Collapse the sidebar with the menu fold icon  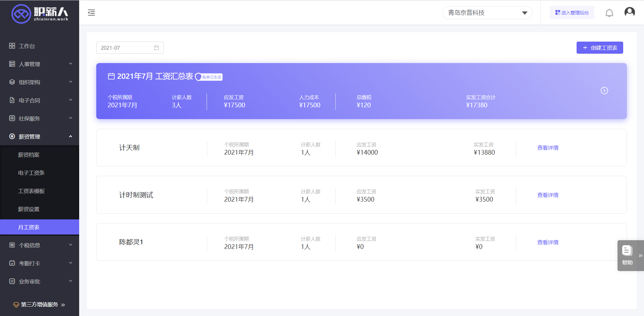tap(91, 13)
